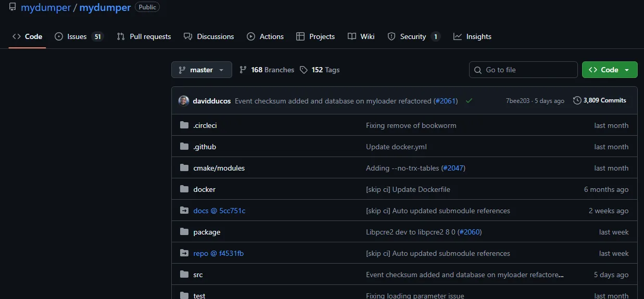Click the green commit status checkmark

[469, 101]
